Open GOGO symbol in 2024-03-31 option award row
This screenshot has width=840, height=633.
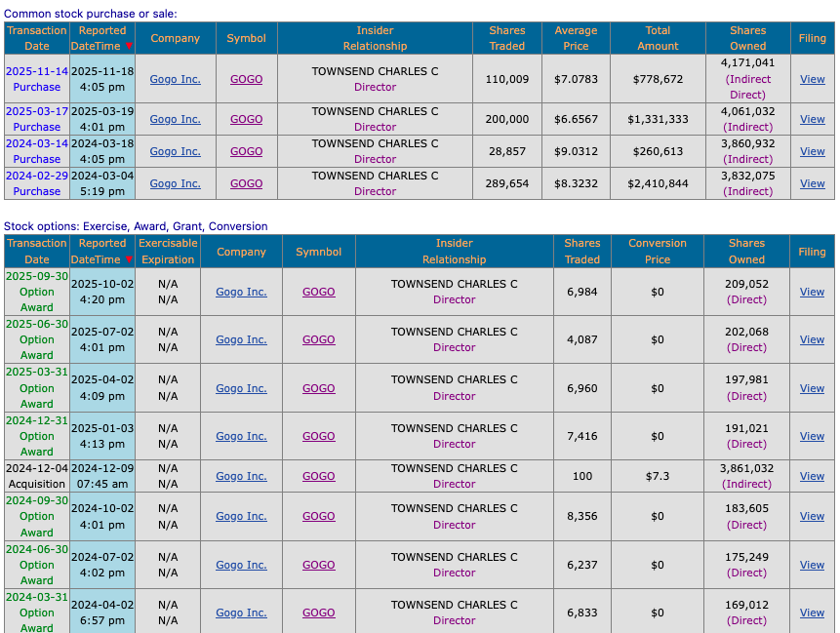(x=319, y=613)
